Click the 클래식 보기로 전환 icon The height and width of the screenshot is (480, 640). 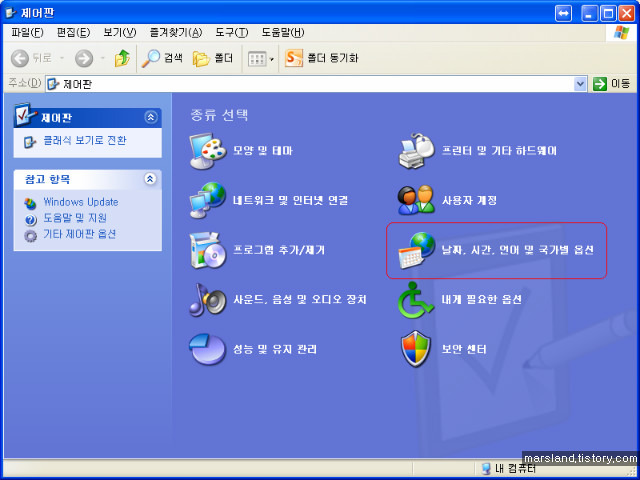click(x=30, y=142)
